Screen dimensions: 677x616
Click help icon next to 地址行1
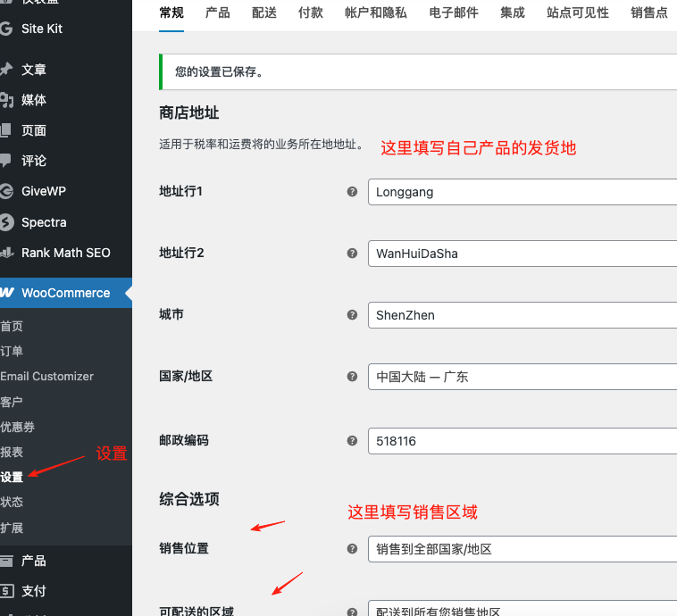[x=352, y=191]
